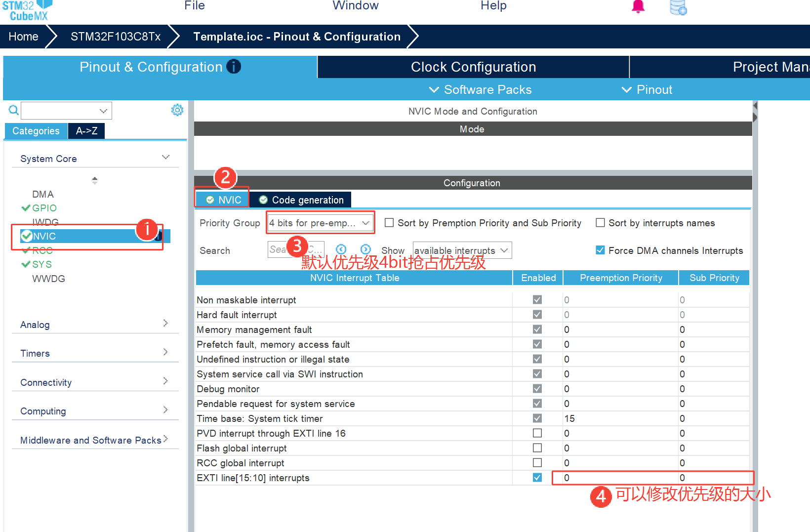
Task: Open the Software Packs dropdown menu
Action: point(480,89)
